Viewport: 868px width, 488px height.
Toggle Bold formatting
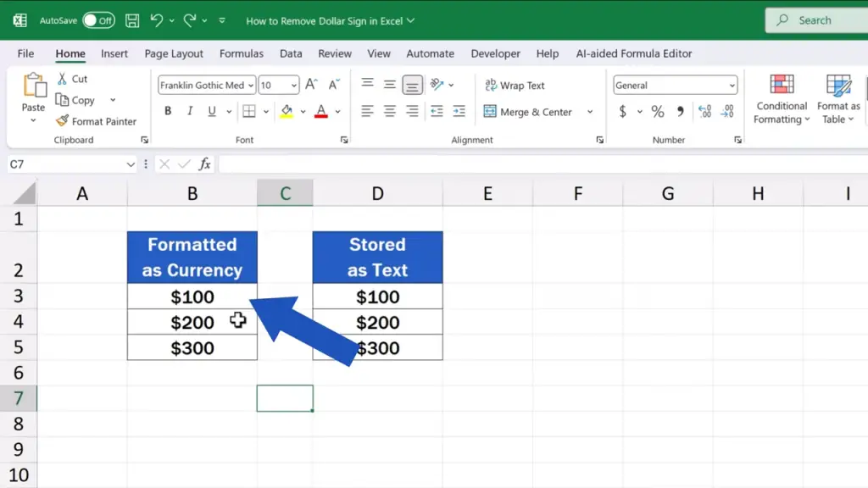pos(168,112)
